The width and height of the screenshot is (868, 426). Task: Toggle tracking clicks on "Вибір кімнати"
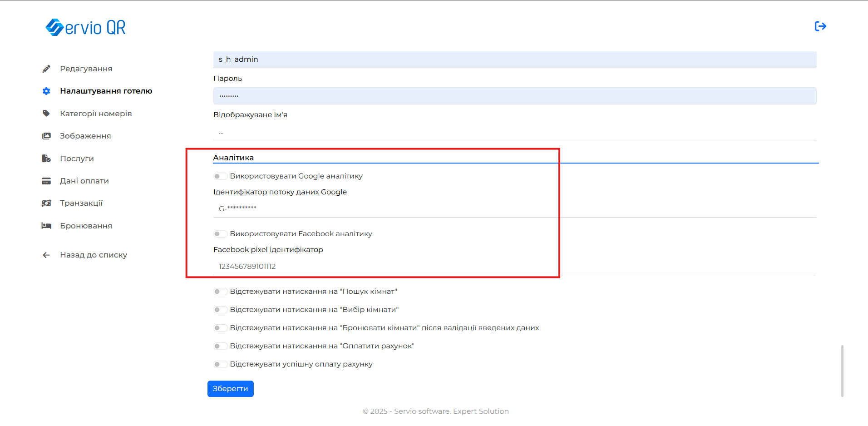[220, 310]
